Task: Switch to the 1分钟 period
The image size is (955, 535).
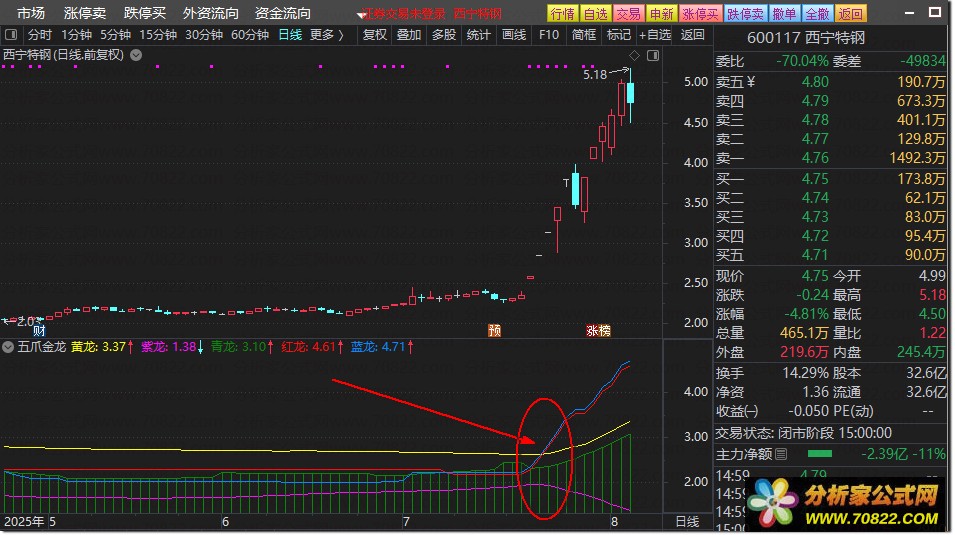Action: [x=76, y=35]
